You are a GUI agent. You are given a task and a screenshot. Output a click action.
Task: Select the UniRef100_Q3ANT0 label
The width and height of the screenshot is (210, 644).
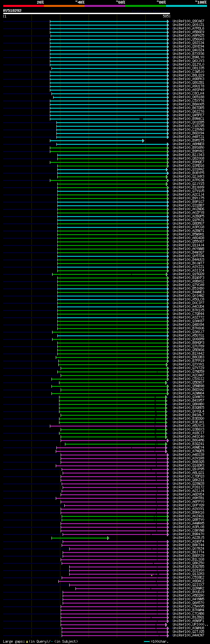click(x=188, y=397)
